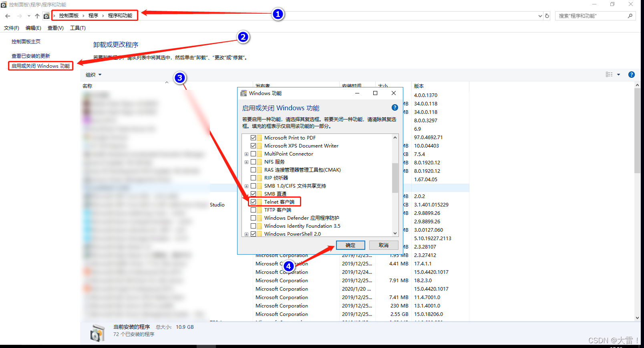Toggle RAS 连接管理器管理工具包(CMAK) checkbox

click(253, 170)
